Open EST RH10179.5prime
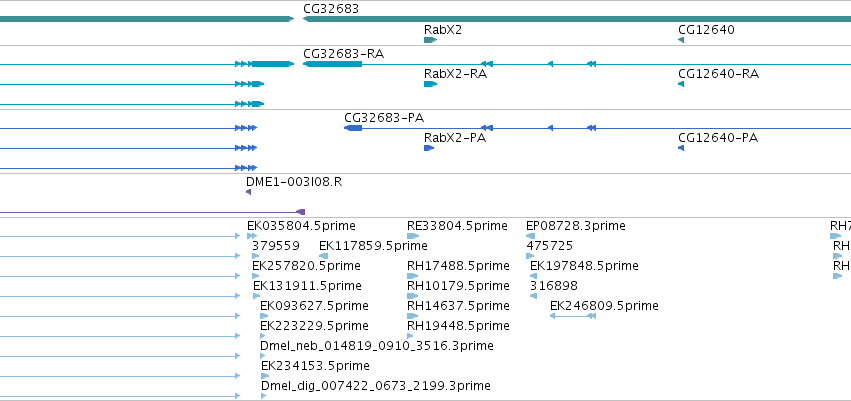 click(x=459, y=285)
